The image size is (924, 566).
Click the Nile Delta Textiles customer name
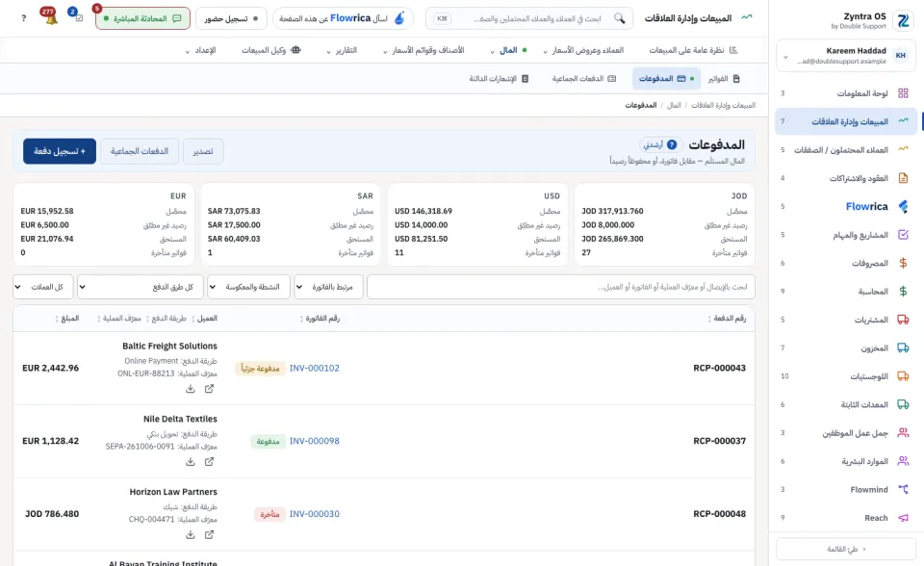pyautogui.click(x=180, y=419)
